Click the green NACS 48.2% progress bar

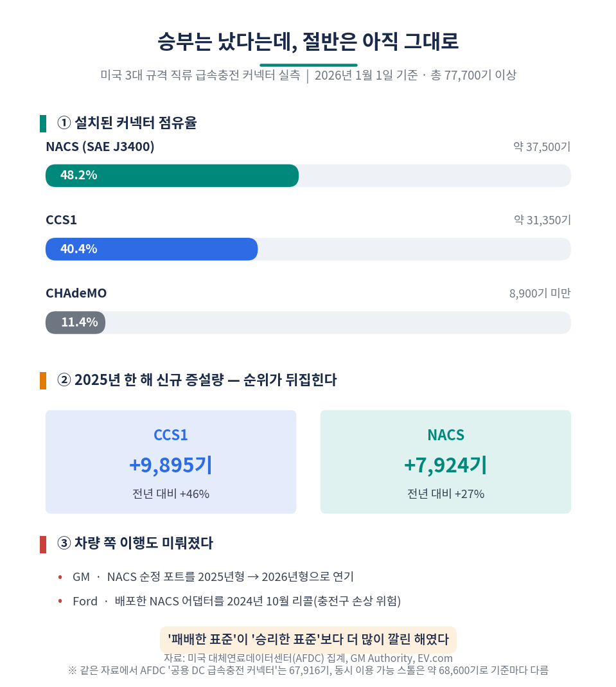(172, 175)
